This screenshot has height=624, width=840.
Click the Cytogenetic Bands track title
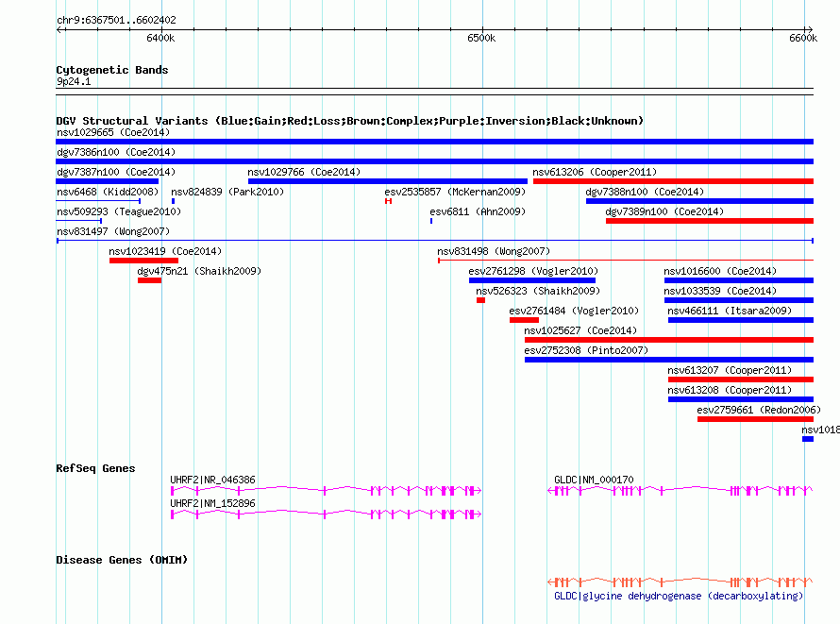[x=112, y=70]
